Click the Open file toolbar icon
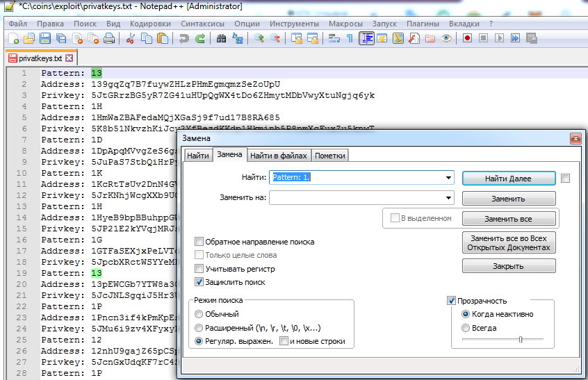 [29, 38]
